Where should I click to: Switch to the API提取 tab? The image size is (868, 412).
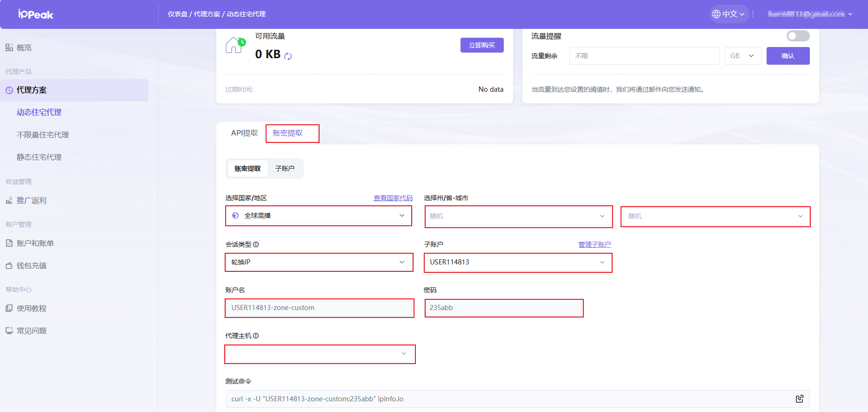tap(244, 133)
